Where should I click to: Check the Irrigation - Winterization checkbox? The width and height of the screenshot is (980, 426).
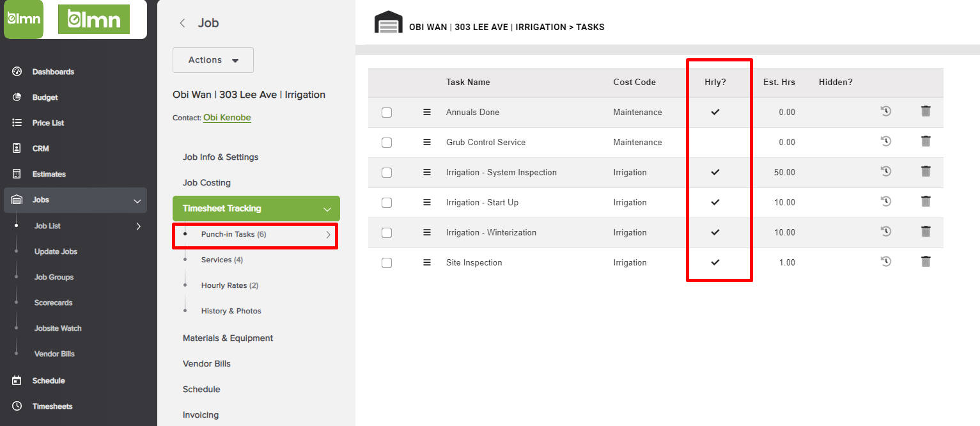(387, 233)
